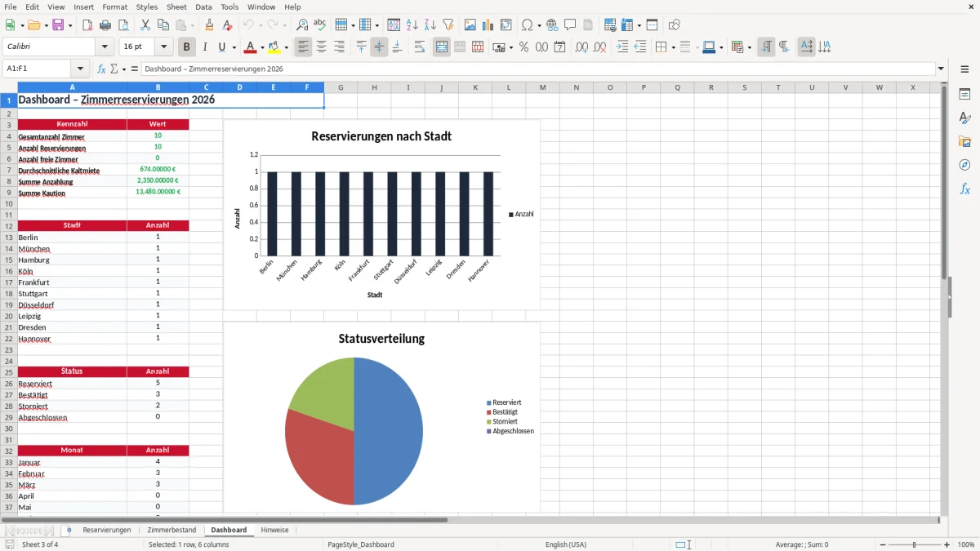Switch to the Reservierungen sheet tab
The height and width of the screenshot is (551, 980).
pos(107,530)
